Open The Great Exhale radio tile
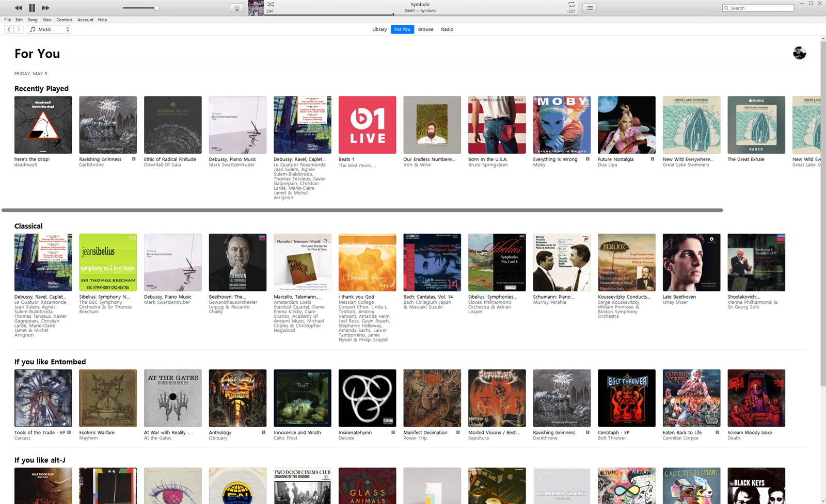This screenshot has width=826, height=504. coord(756,125)
